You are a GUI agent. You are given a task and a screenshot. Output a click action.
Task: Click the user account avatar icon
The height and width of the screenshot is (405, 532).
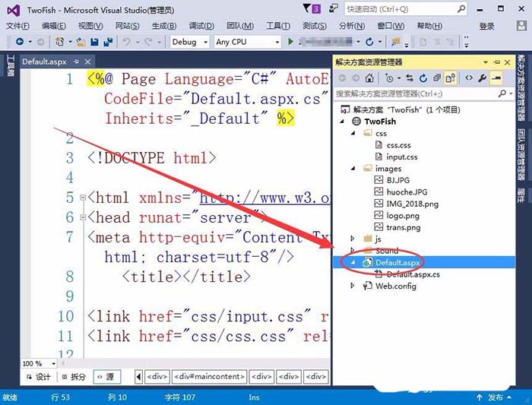click(521, 26)
